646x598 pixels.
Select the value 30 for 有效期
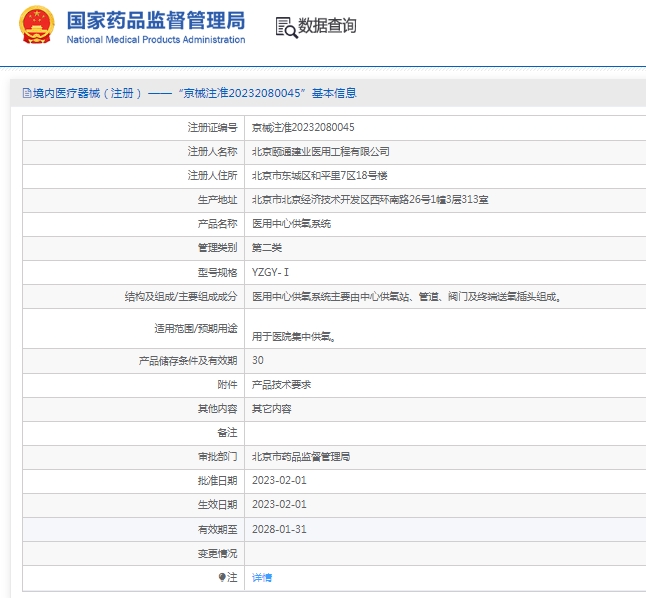coord(258,360)
